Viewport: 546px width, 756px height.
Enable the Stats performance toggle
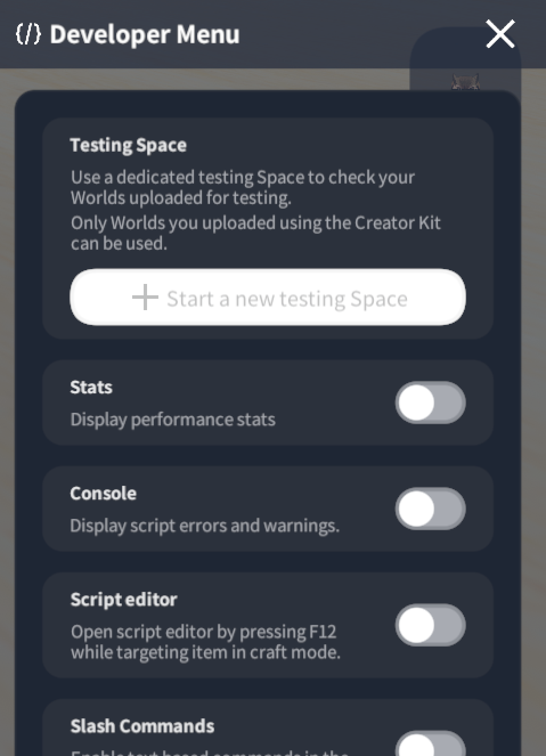(x=430, y=403)
